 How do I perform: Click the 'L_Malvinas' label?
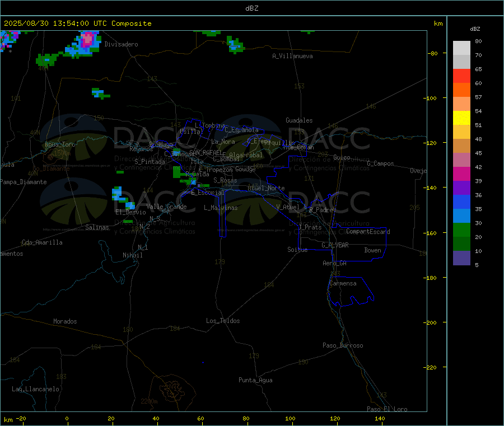click(x=221, y=208)
